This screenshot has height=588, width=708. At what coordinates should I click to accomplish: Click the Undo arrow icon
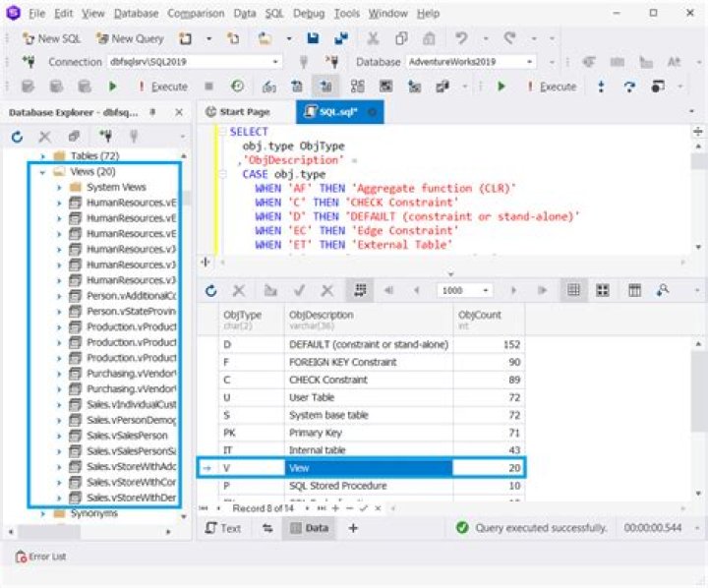click(x=461, y=38)
